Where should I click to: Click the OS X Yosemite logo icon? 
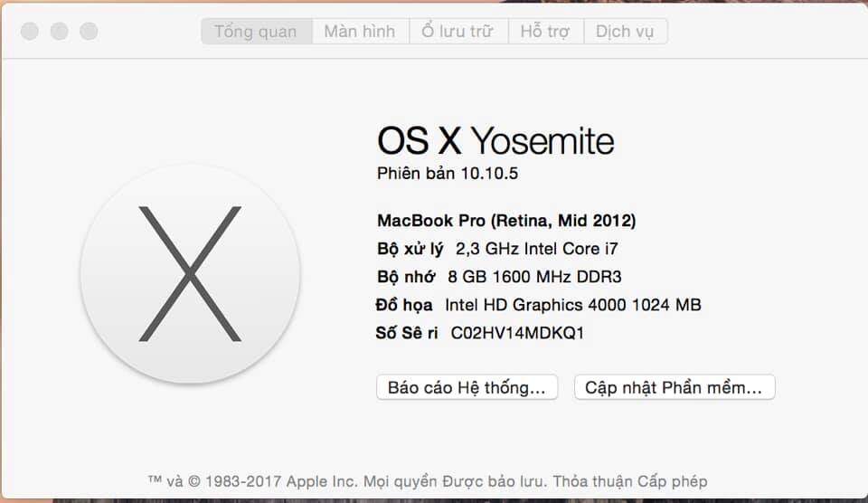pos(190,273)
